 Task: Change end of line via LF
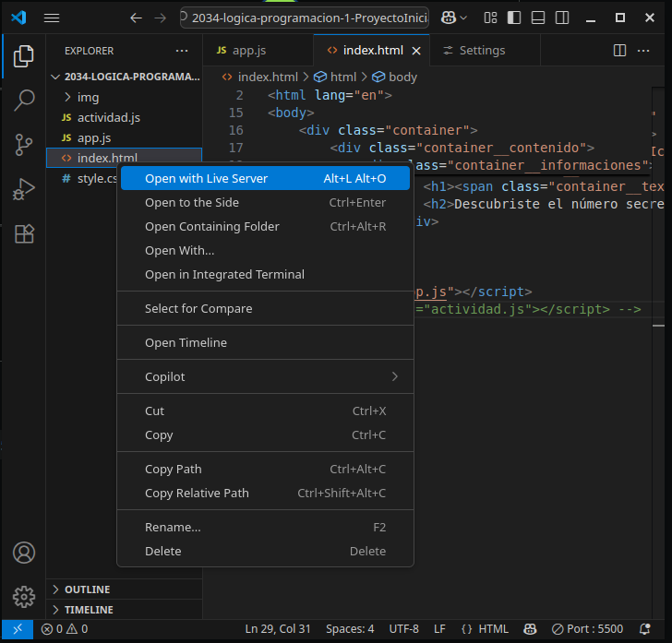pyautogui.click(x=439, y=629)
